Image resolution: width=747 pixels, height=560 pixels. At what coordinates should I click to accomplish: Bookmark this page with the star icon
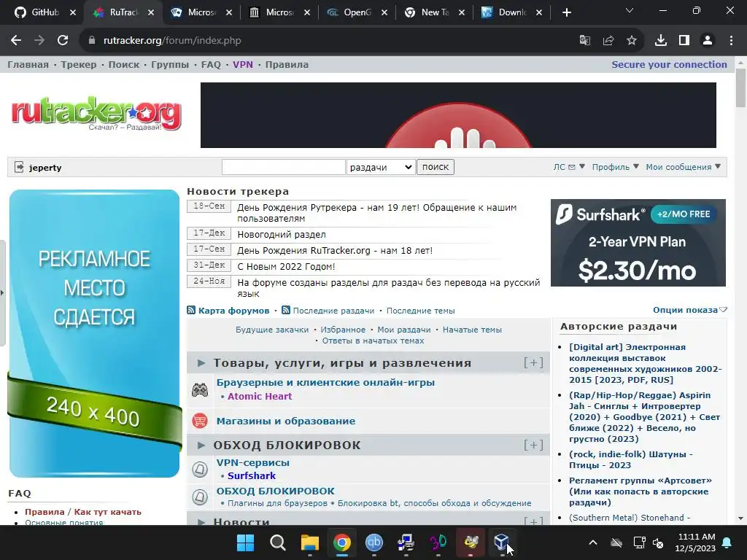632,41
